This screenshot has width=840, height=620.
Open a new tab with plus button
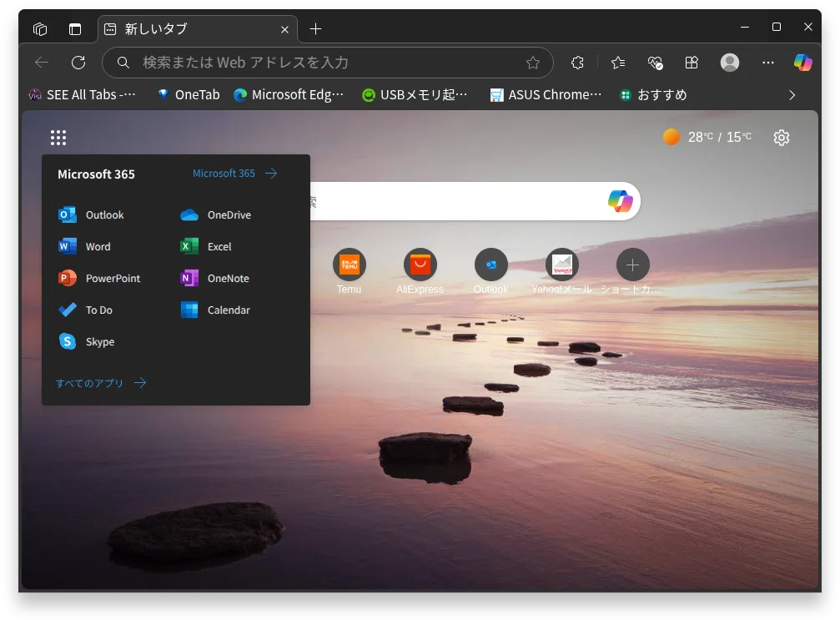point(315,29)
